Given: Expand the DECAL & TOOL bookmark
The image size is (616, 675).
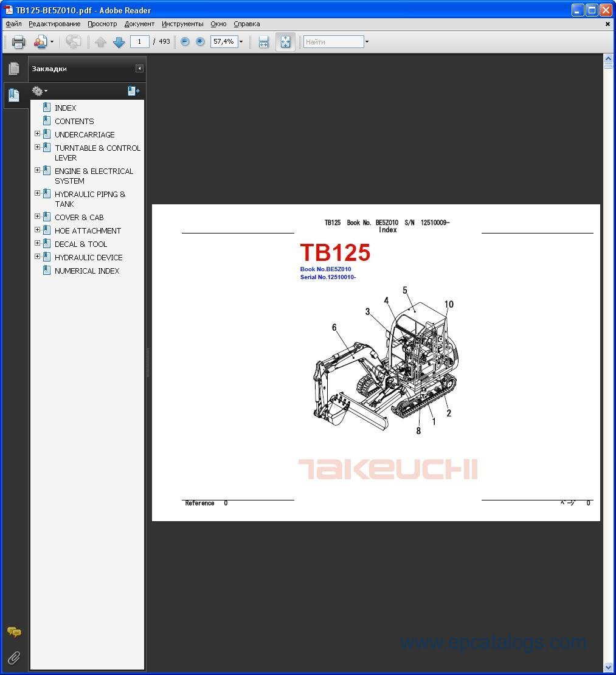Looking at the screenshot, I should tap(38, 243).
